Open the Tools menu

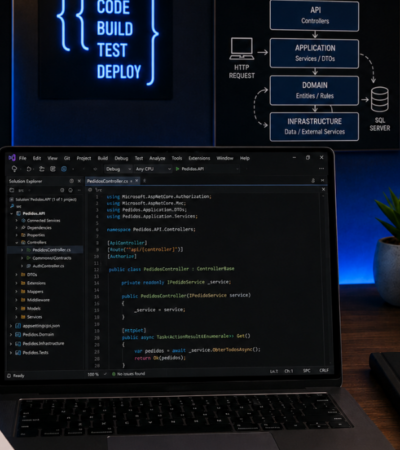[177, 158]
